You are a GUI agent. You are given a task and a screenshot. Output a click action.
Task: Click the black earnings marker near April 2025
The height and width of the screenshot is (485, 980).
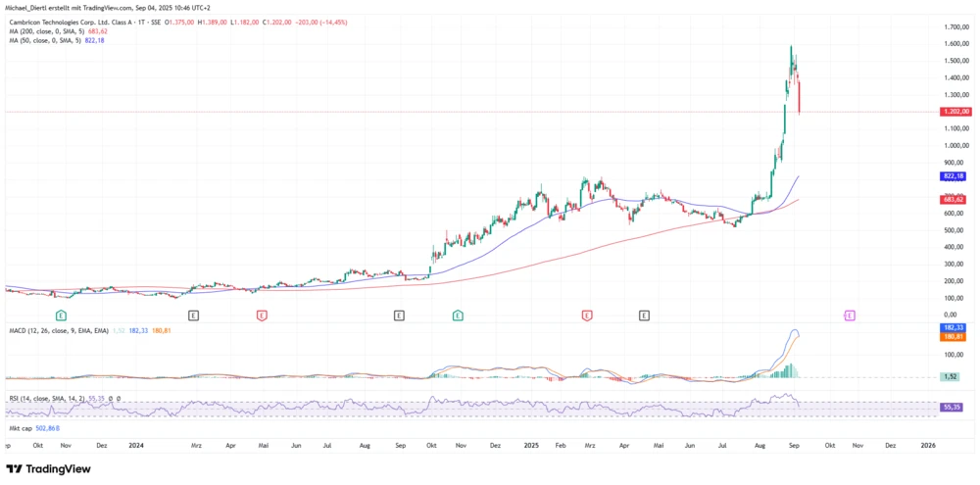pos(644,315)
